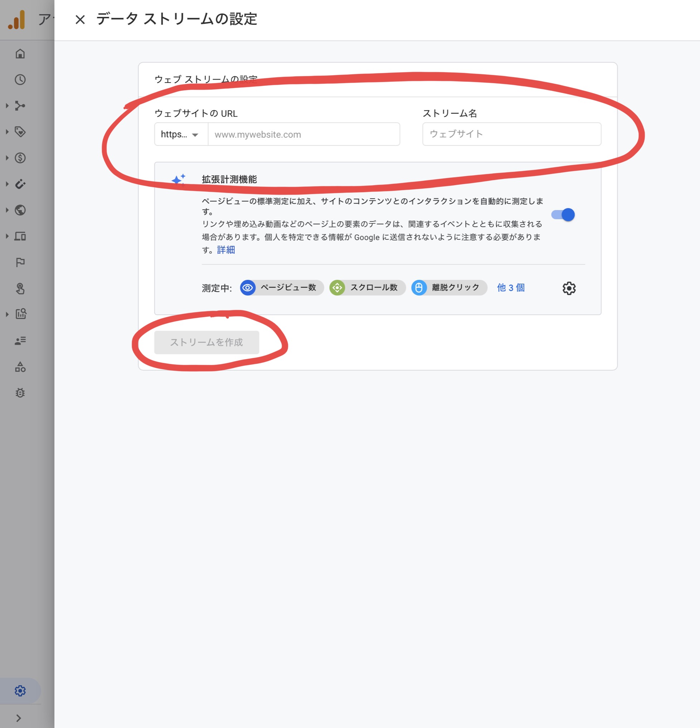Click the Google Analytics logo

tap(17, 19)
